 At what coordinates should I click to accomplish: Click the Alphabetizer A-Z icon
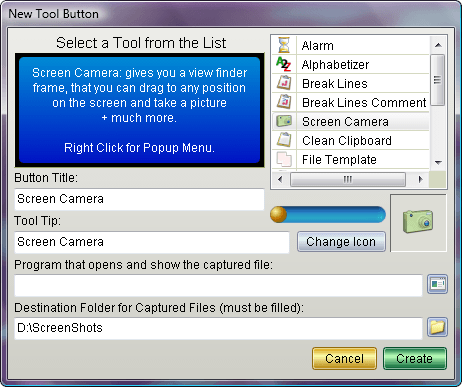tap(284, 64)
